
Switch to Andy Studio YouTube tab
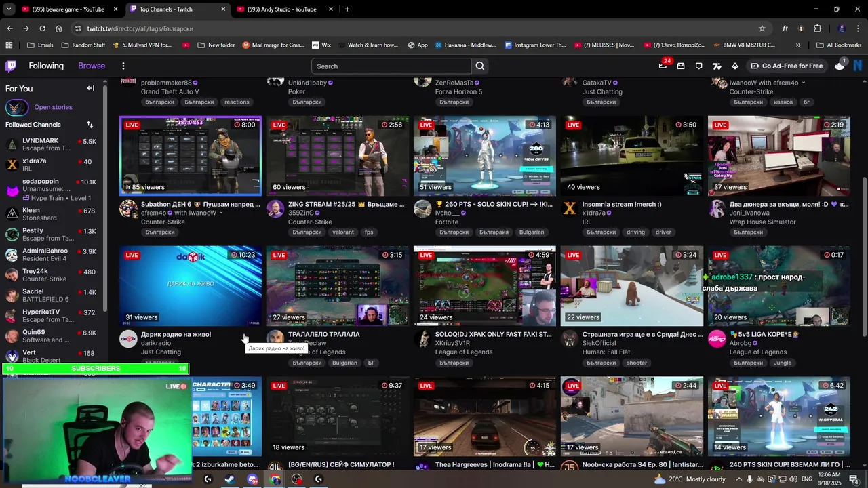coord(285,9)
